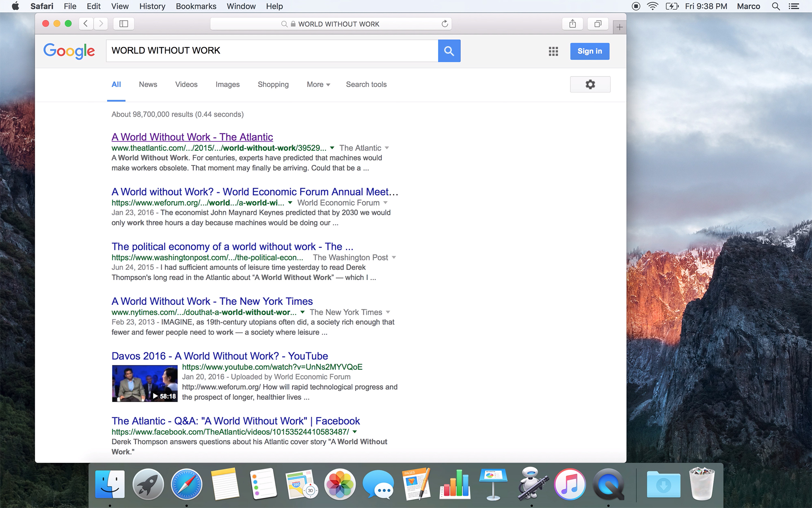Expand the More search categories dropdown

[x=318, y=84]
